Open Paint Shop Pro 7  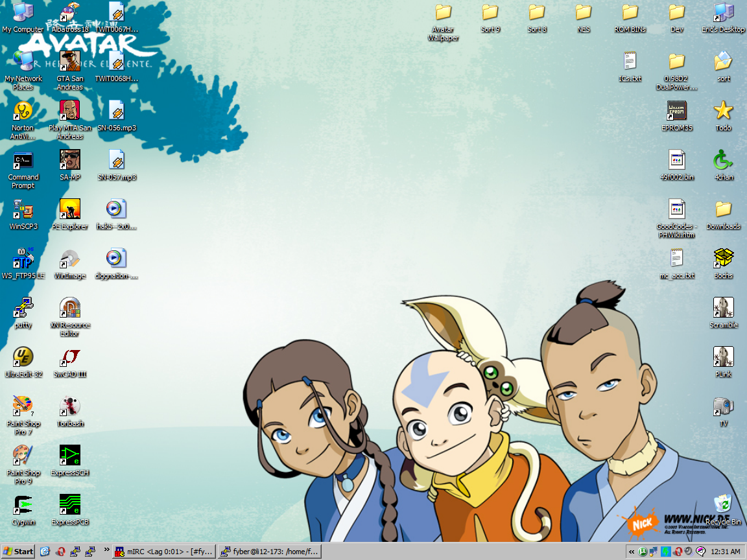click(x=23, y=415)
